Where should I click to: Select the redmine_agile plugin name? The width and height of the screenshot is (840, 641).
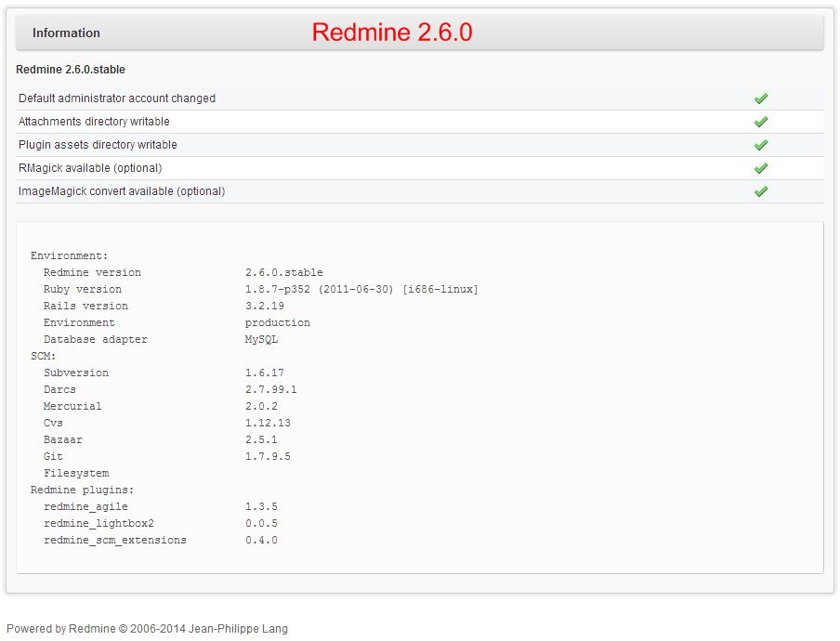[x=85, y=506]
